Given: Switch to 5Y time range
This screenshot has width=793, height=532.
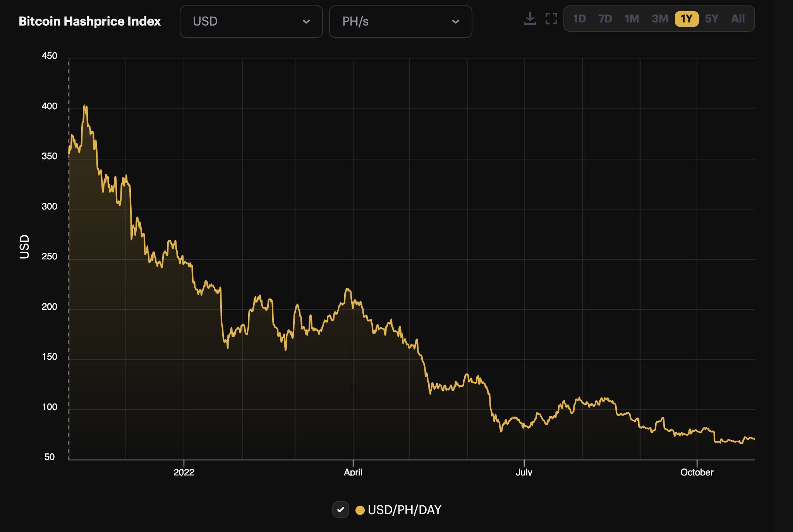Looking at the screenshot, I should pyautogui.click(x=712, y=19).
